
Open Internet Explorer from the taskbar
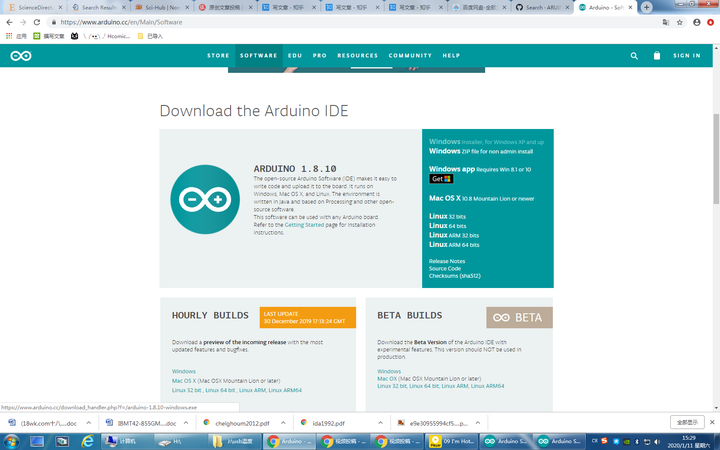tap(87, 441)
